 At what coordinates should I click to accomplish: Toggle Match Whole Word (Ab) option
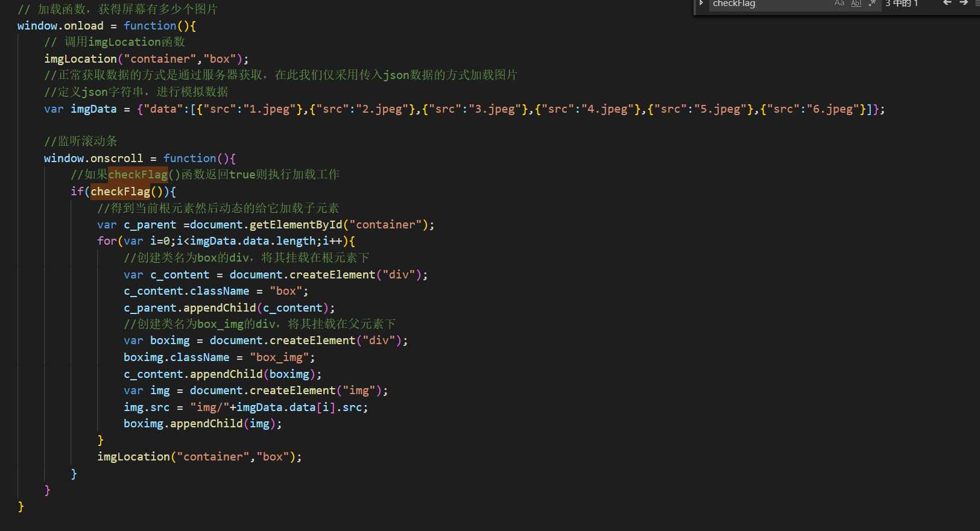pos(856,4)
